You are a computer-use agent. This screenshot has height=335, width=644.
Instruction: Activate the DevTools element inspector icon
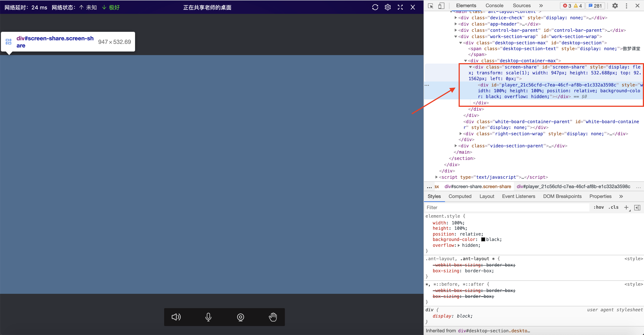point(430,6)
